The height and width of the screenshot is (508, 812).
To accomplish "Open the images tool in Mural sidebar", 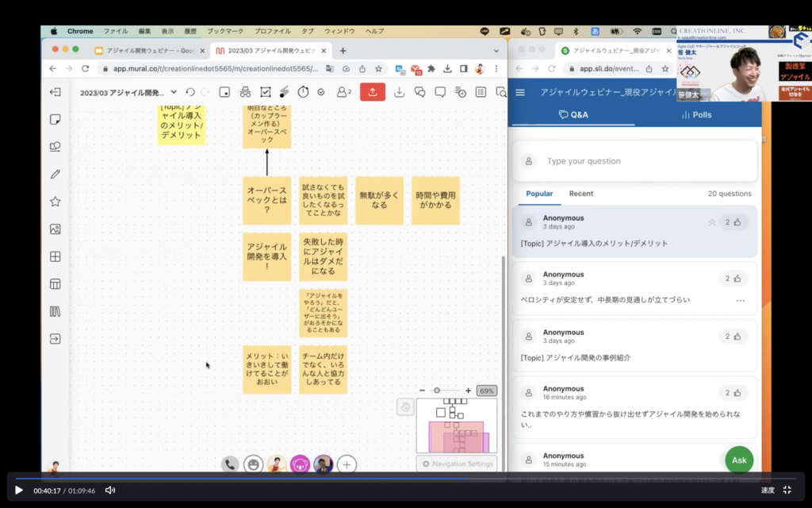I will [55, 229].
